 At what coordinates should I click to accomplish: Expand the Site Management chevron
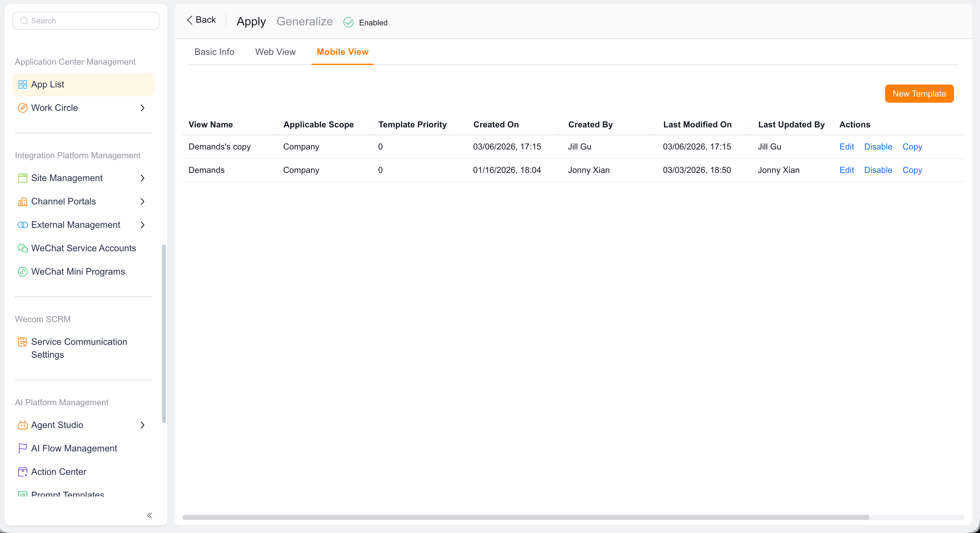[x=143, y=178]
